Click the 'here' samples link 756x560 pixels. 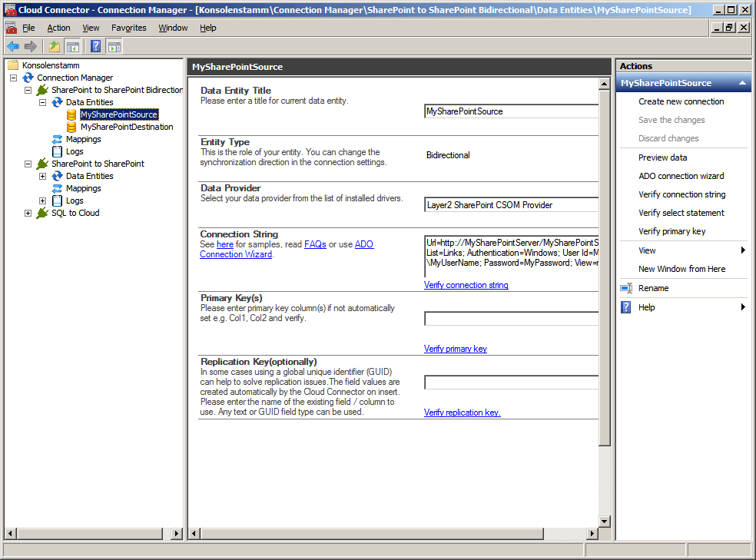(224, 244)
